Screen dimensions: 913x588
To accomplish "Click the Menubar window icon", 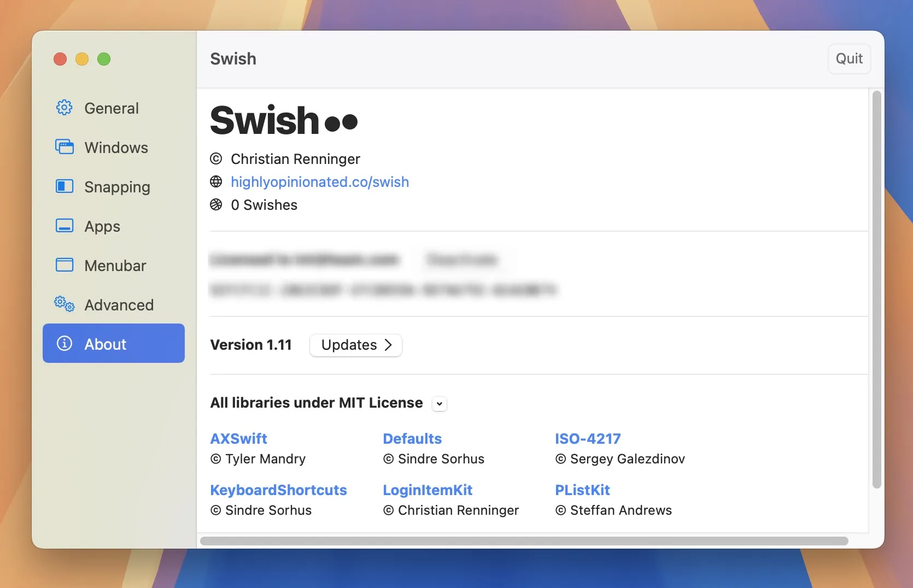I will (x=65, y=265).
